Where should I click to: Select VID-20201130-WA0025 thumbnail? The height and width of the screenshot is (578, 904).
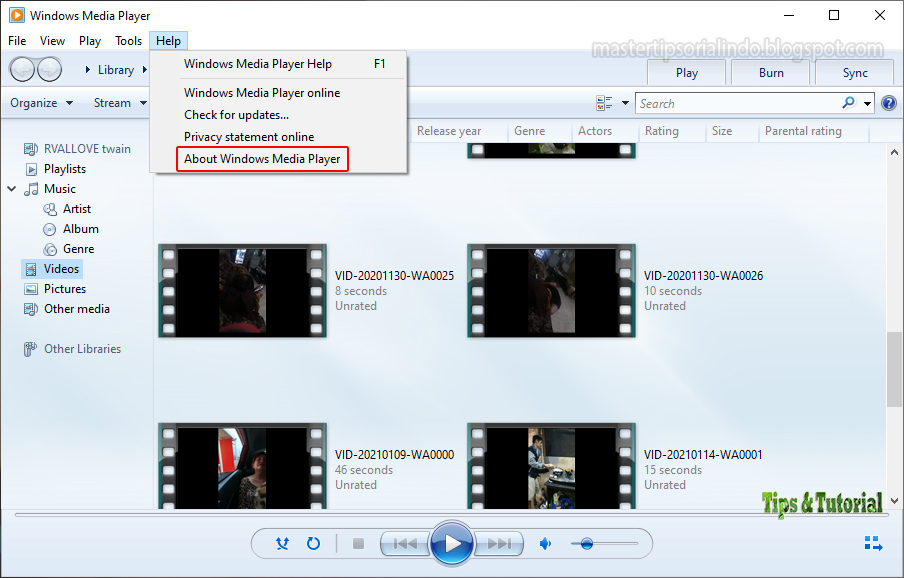(x=242, y=291)
